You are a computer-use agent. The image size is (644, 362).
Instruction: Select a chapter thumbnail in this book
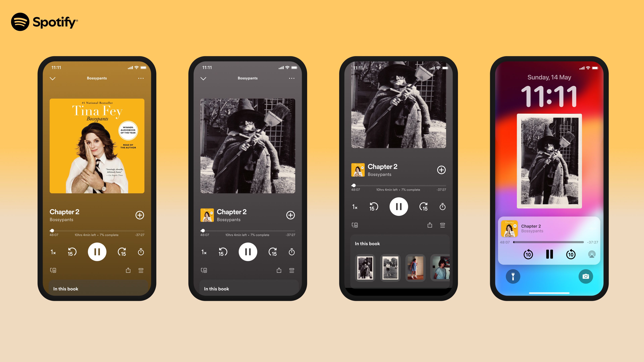365,268
